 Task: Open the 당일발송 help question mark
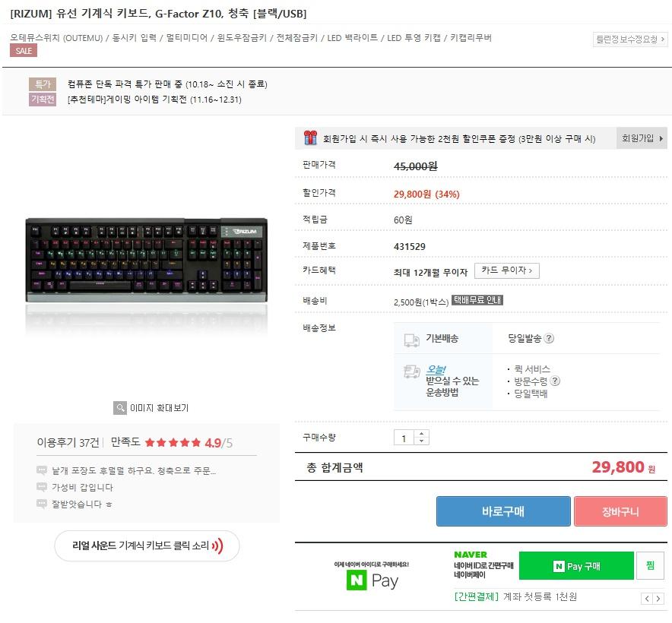click(549, 338)
